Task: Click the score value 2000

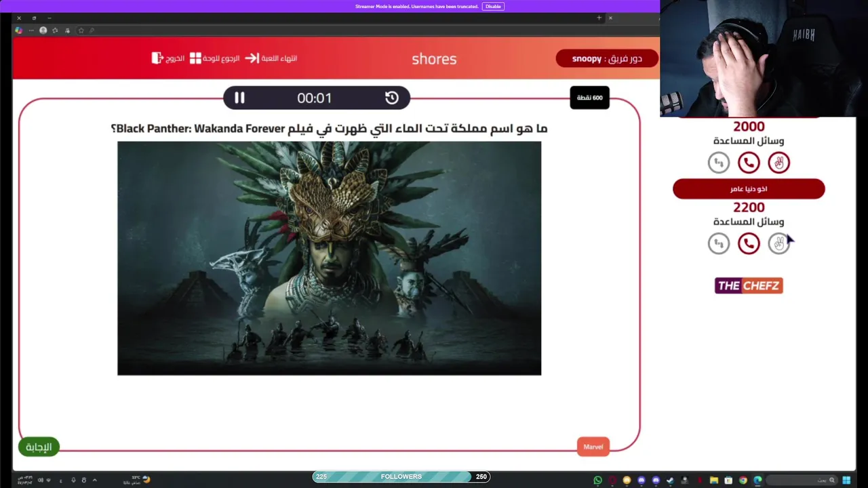Action: point(749,127)
